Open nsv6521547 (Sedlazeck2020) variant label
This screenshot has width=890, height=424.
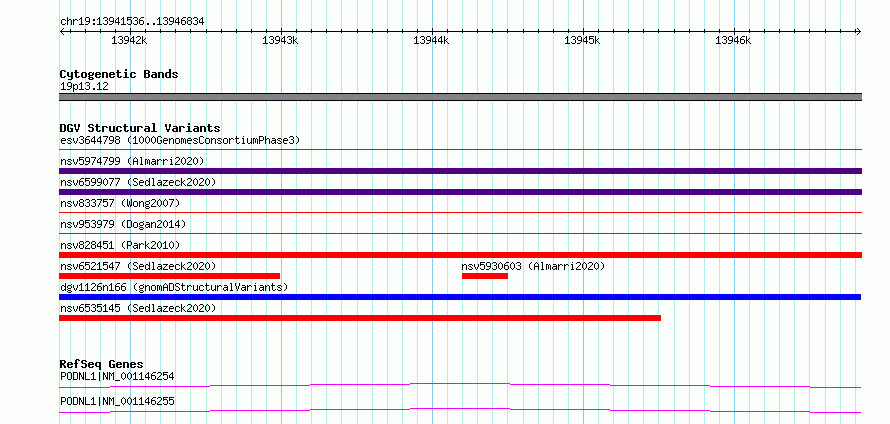tap(138, 266)
